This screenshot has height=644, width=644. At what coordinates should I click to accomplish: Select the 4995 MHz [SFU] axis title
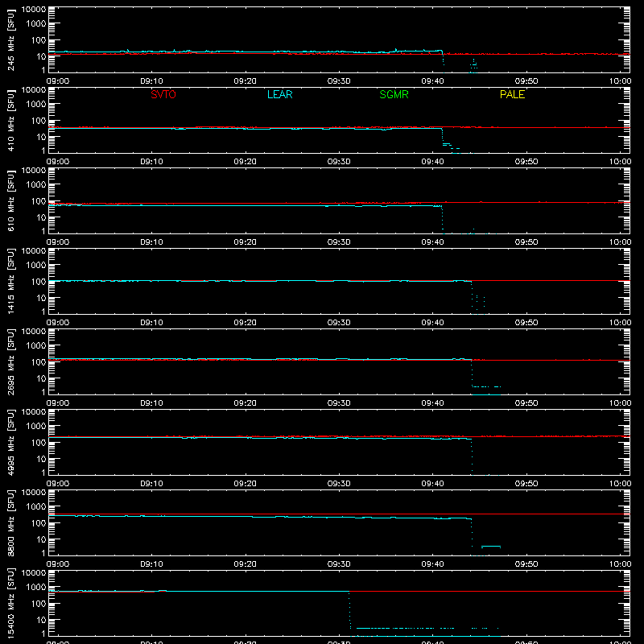tap(11, 442)
